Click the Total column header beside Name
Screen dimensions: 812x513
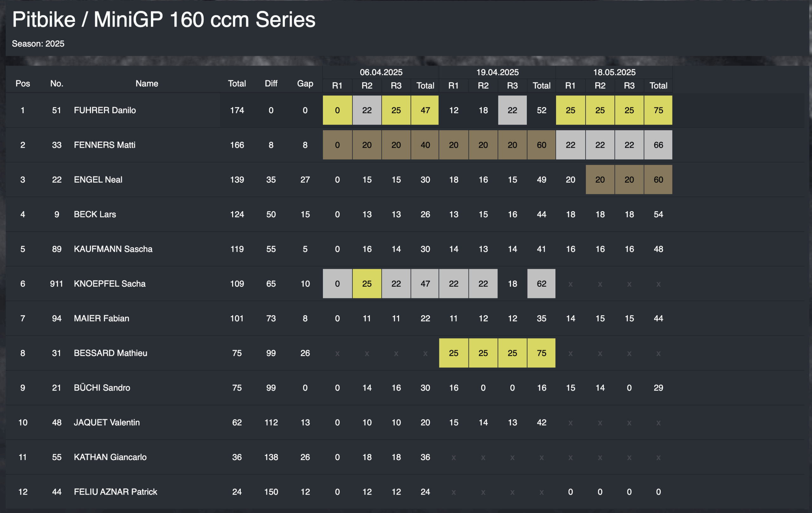click(237, 84)
